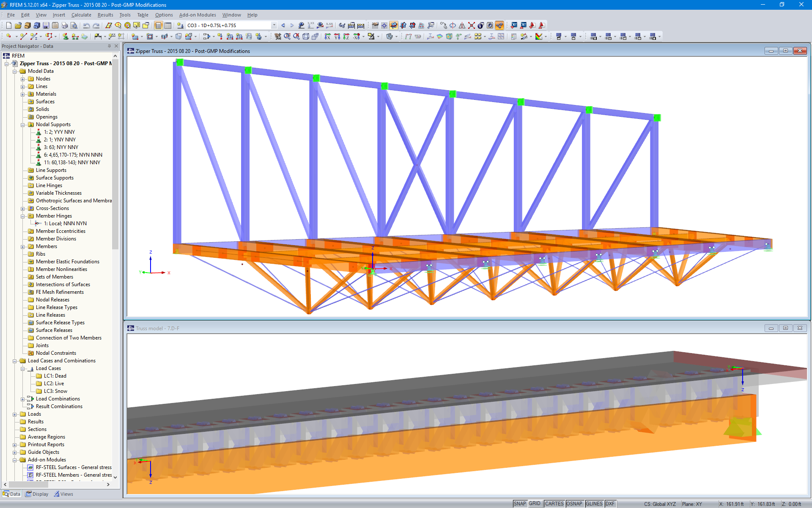812x508 pixels.
Task: Switch to the Display navigator tab
Action: pos(37,494)
